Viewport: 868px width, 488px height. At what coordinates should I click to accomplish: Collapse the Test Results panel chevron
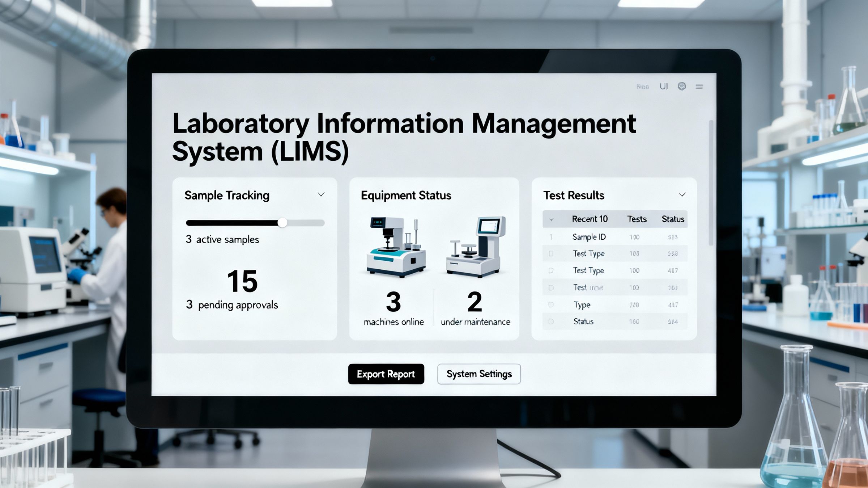[x=682, y=195]
